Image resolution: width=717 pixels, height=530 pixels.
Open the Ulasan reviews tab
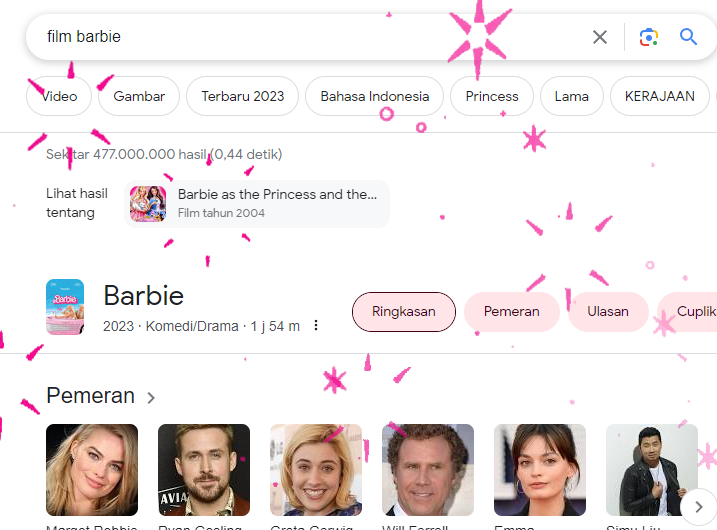point(608,312)
